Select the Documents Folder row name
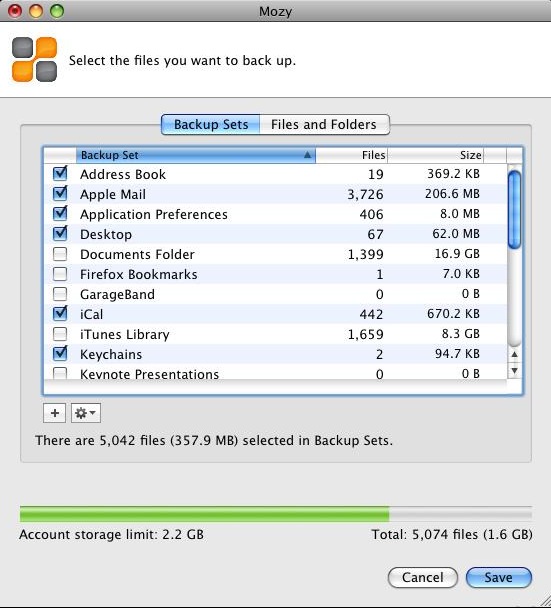The width and height of the screenshot is (551, 608). tap(137, 254)
